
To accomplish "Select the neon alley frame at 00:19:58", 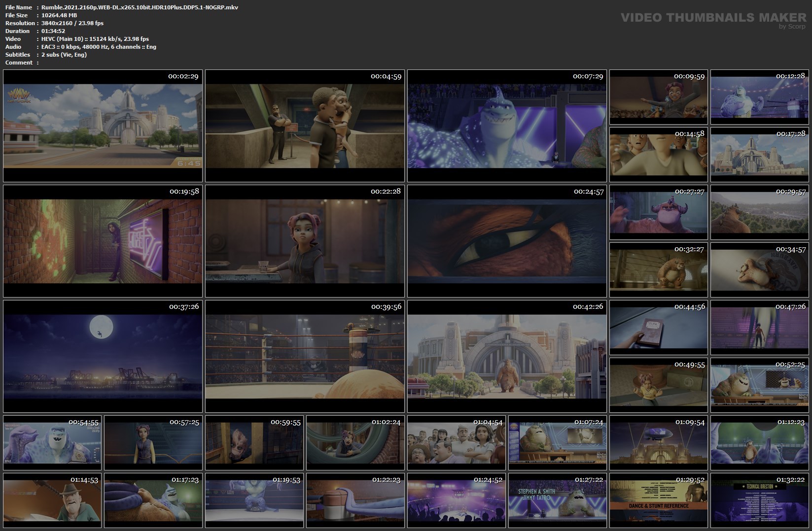I will click(103, 241).
